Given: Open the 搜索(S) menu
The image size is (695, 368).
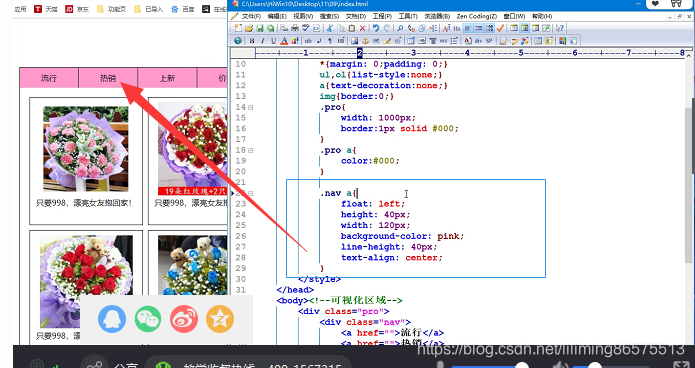Looking at the screenshot, I should tap(329, 16).
